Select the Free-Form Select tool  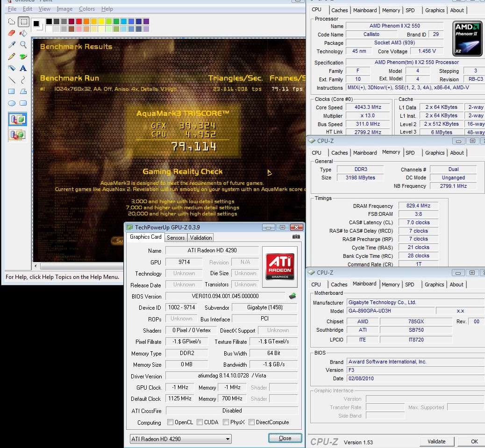pyautogui.click(x=12, y=21)
